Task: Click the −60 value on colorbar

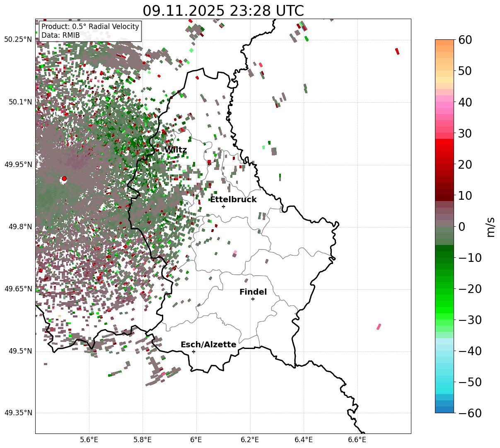Action: [x=470, y=413]
